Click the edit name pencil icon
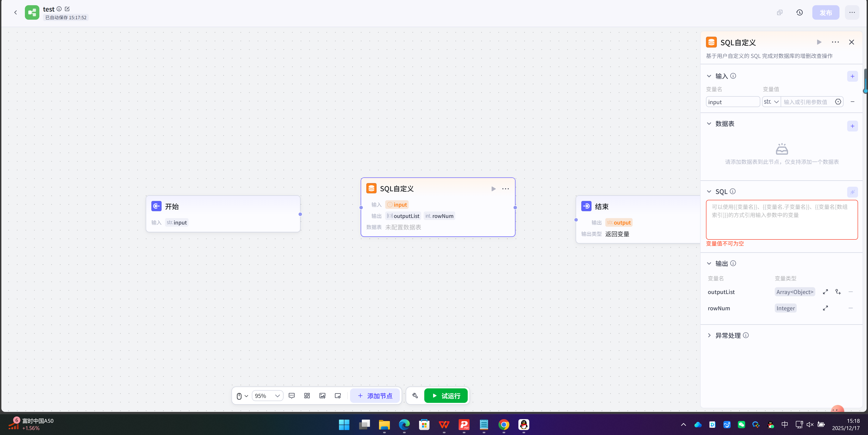The image size is (868, 435). tap(67, 9)
